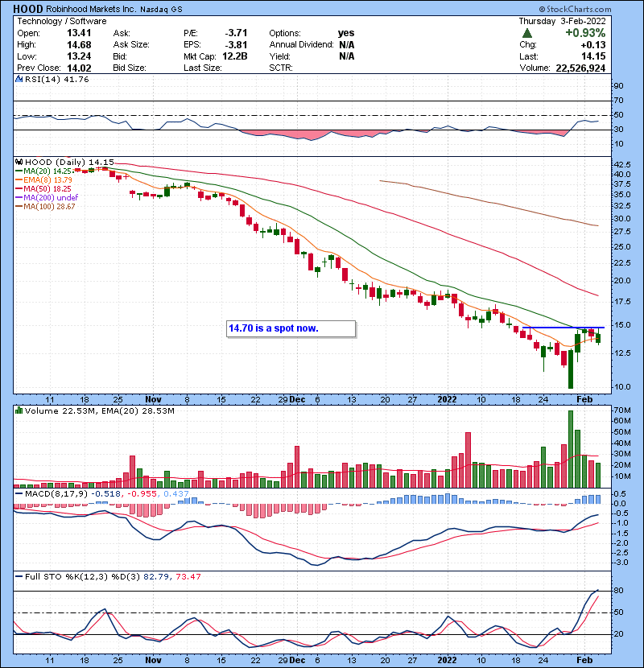Click the -3.0 label on the MACD axis
The height and width of the screenshot is (668, 644).
coord(621,563)
